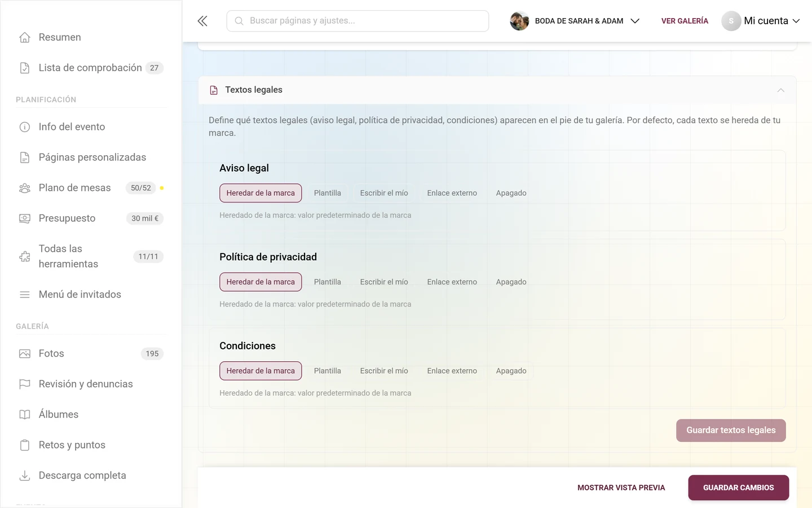Select Apagado for Condiciones
This screenshot has width=812, height=508.
click(511, 371)
